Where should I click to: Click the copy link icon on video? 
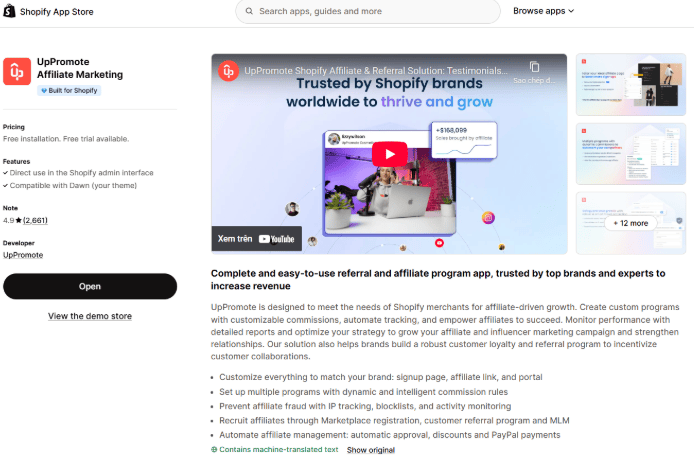point(534,67)
